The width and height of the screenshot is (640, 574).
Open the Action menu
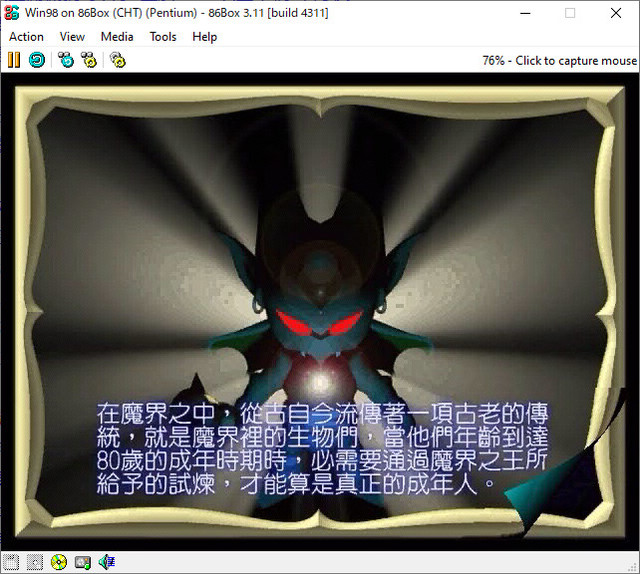27,37
